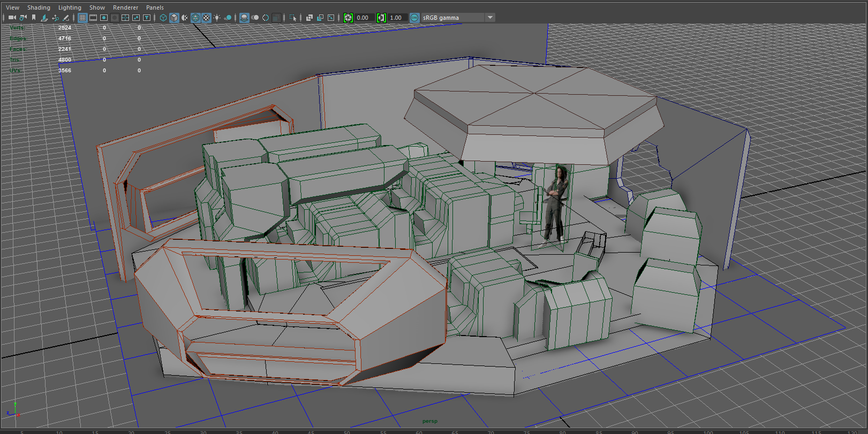Open the sRGB gamma view transform dropdown
The image size is (868, 434).
pos(458,18)
